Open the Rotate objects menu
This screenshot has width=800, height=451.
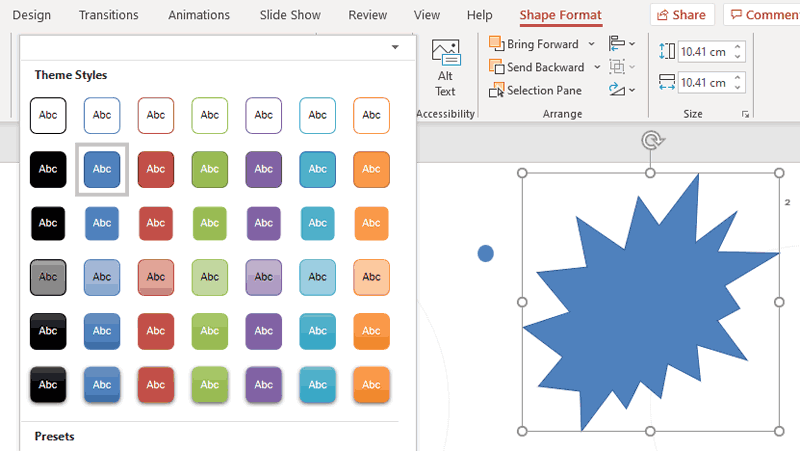click(x=621, y=90)
